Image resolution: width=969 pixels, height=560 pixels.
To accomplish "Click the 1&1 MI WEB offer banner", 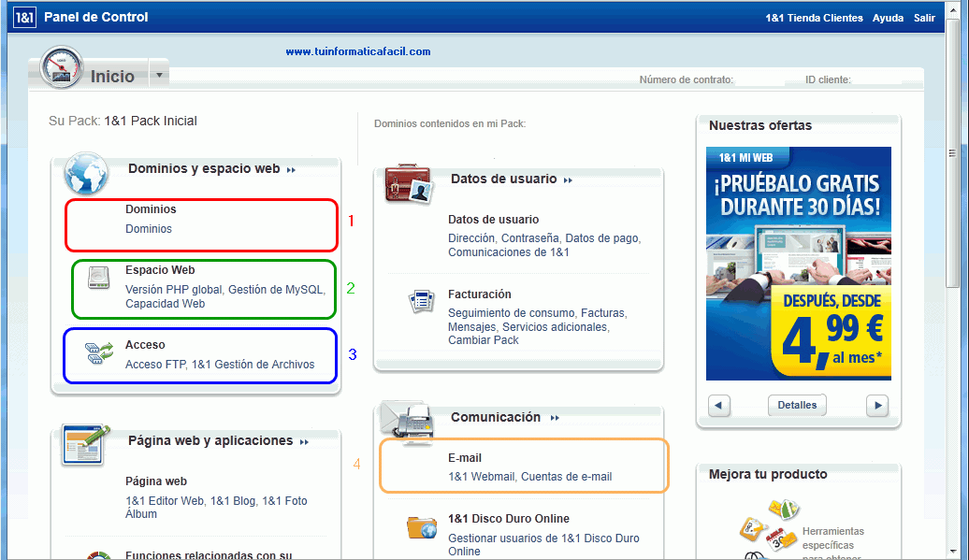I will pos(799,264).
